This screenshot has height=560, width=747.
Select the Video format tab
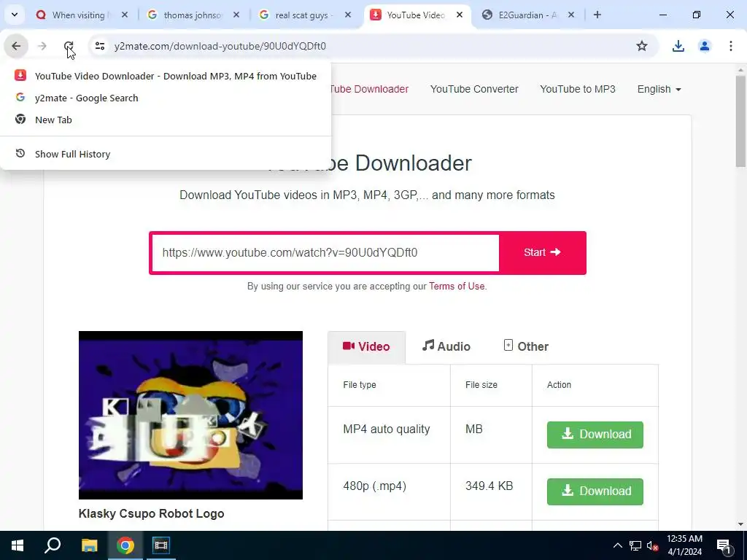[x=366, y=346]
